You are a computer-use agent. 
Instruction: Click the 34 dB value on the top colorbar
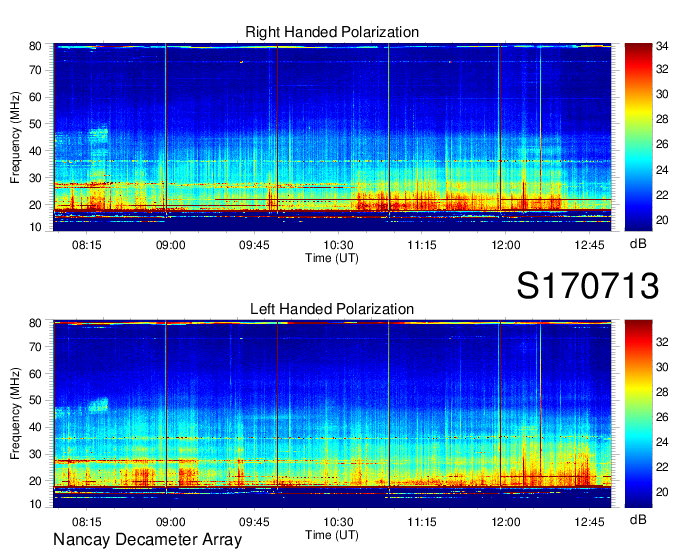[662, 46]
